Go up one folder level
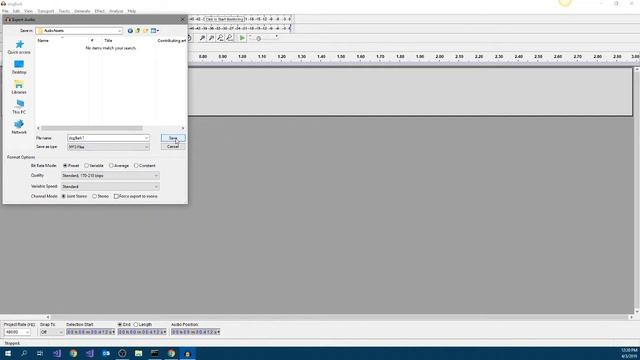The width and height of the screenshot is (640, 360). tap(138, 31)
